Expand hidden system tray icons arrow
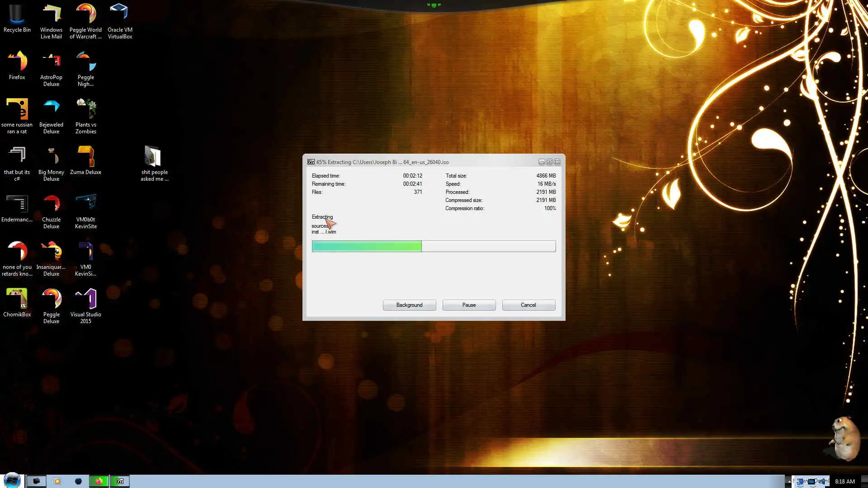 [x=789, y=482]
